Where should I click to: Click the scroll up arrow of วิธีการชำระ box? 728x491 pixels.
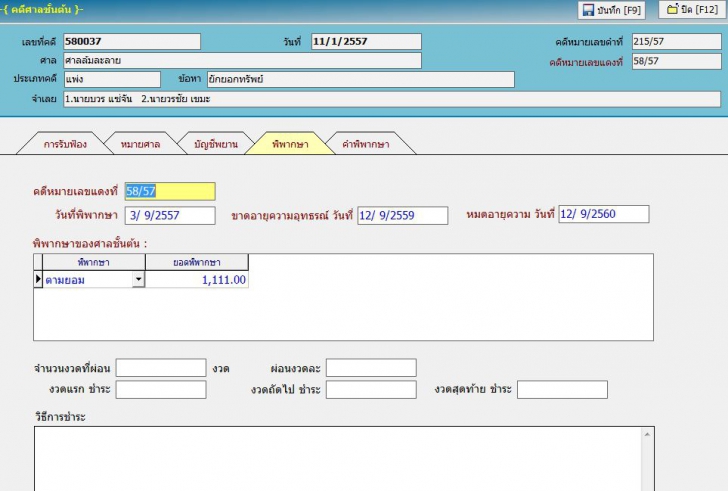click(x=647, y=434)
